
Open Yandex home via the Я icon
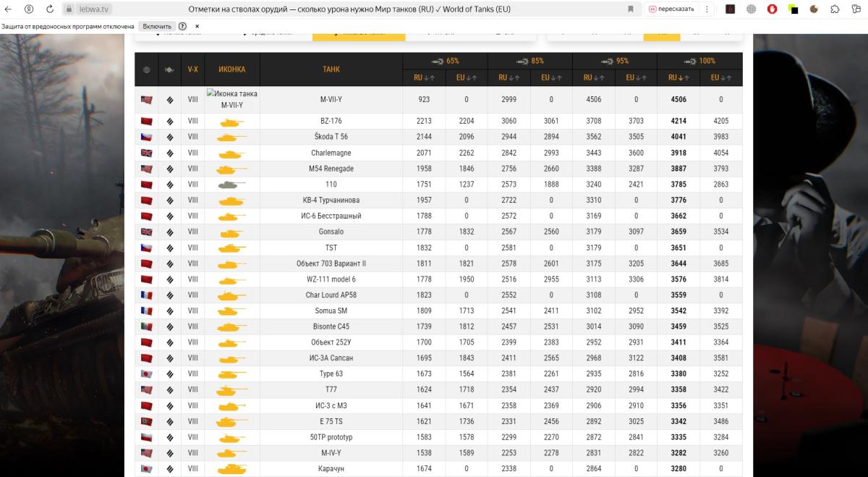pos(28,9)
